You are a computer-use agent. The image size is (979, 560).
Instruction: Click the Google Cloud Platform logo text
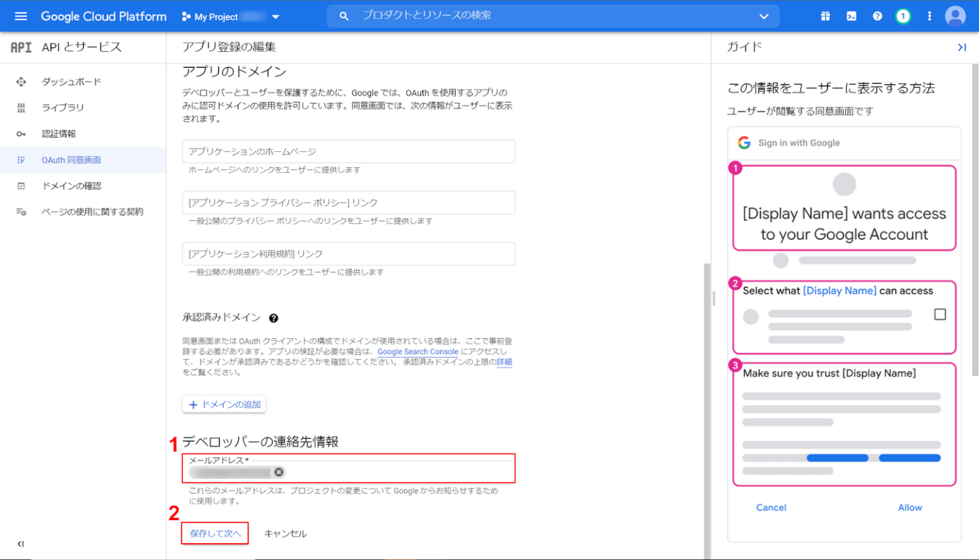tap(104, 16)
